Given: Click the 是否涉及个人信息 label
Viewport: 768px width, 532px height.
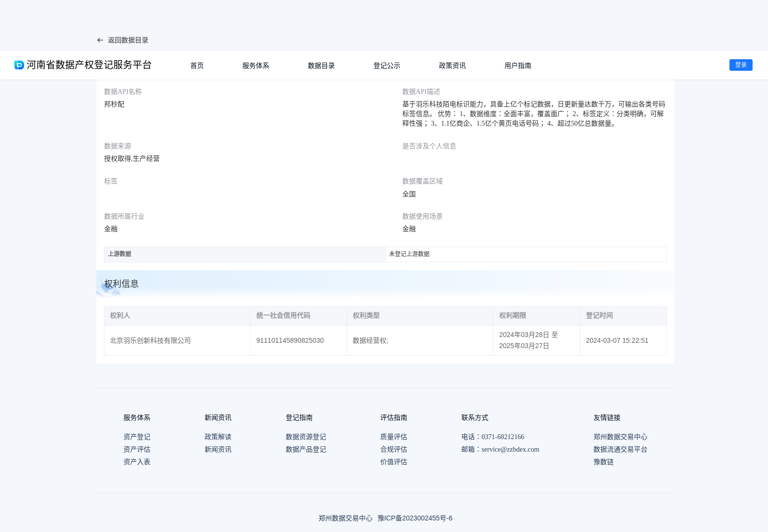Looking at the screenshot, I should pos(429,146).
